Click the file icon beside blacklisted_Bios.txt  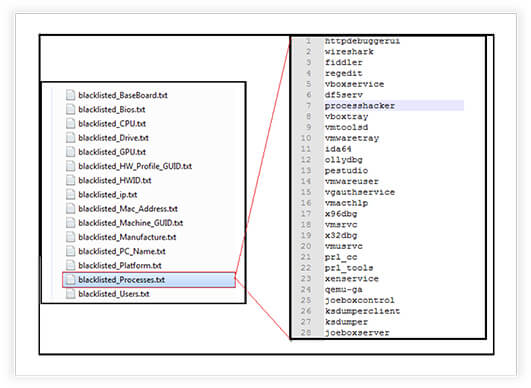(70, 109)
